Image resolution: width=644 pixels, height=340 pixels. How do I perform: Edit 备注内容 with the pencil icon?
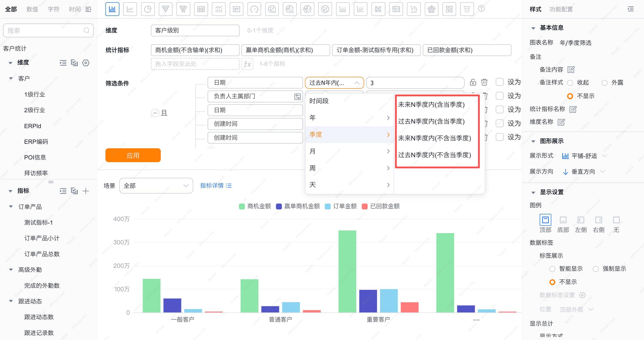tap(571, 69)
